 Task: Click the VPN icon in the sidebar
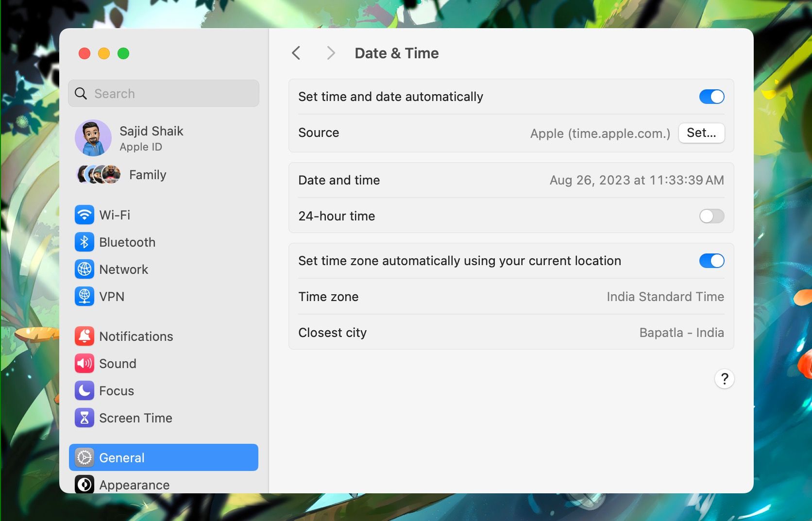(85, 296)
